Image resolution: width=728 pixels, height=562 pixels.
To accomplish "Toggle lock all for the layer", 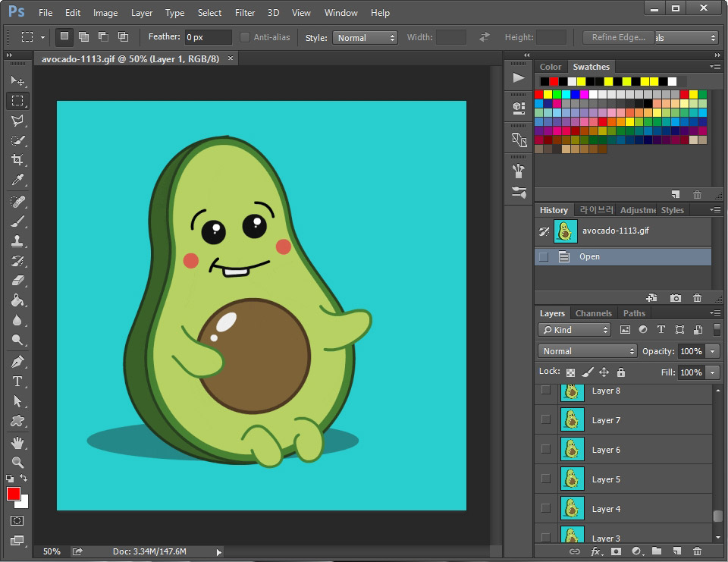I will tap(621, 372).
